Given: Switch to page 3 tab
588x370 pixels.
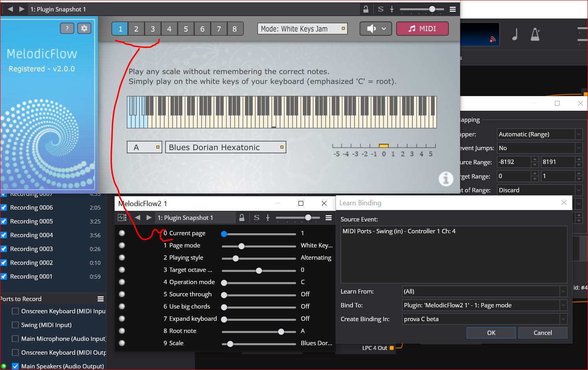Looking at the screenshot, I should (152, 29).
